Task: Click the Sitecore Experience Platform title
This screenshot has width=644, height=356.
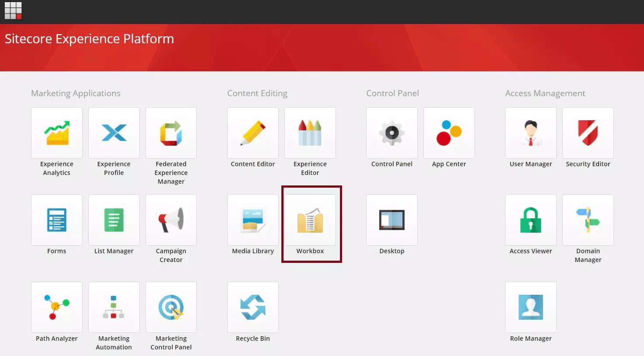Action: [x=90, y=39]
